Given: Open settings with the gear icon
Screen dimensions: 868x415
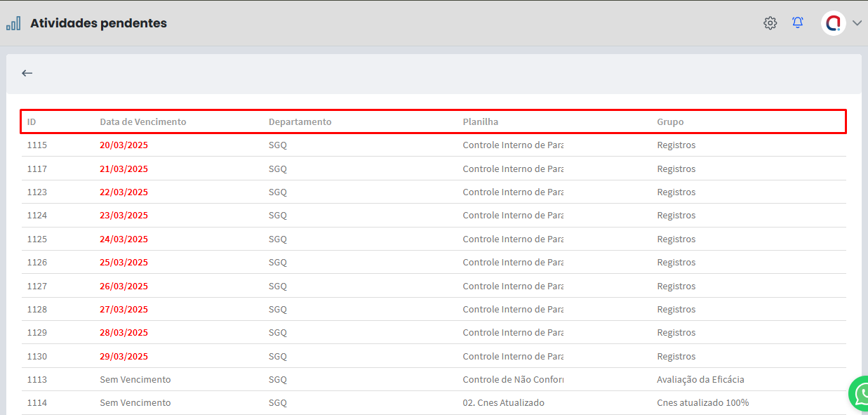Looking at the screenshot, I should (x=770, y=23).
